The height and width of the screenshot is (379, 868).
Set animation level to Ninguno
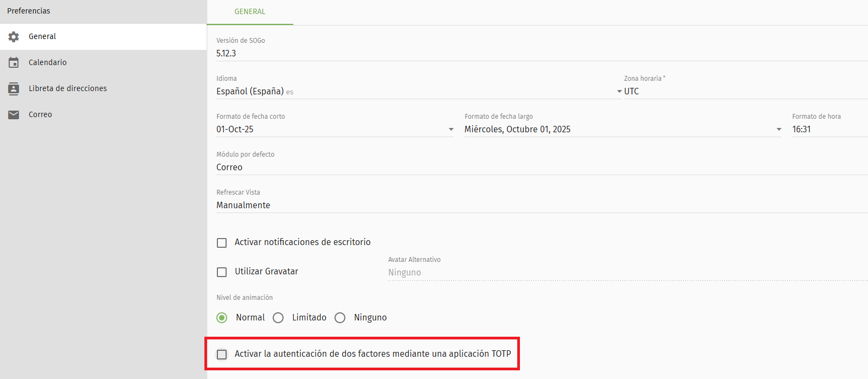coord(340,318)
